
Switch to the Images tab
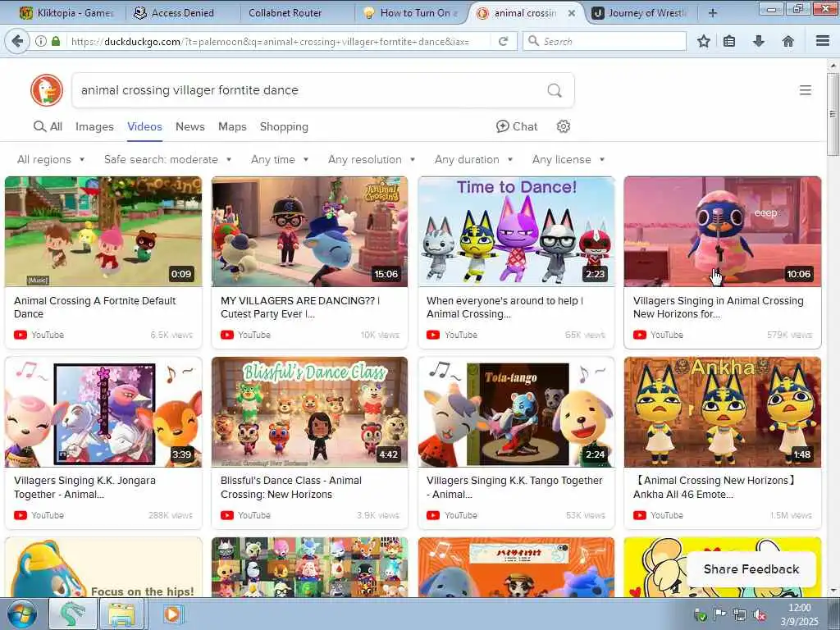click(94, 127)
